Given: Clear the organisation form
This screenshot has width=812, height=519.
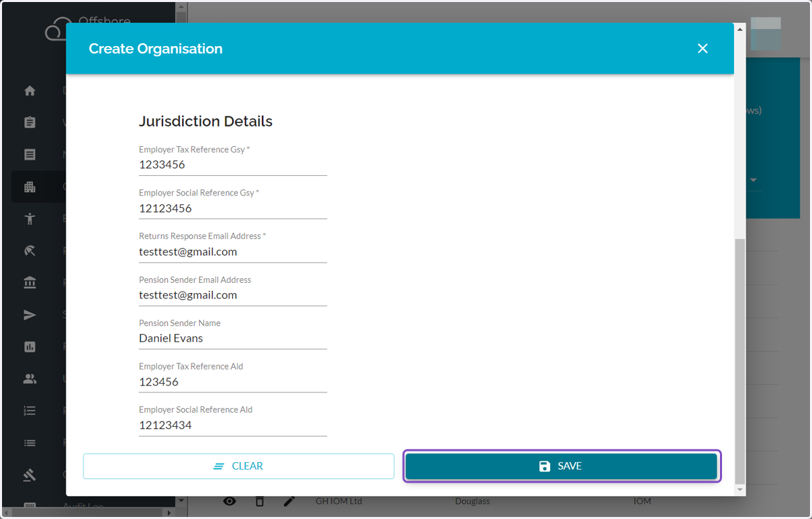Looking at the screenshot, I should click(238, 466).
